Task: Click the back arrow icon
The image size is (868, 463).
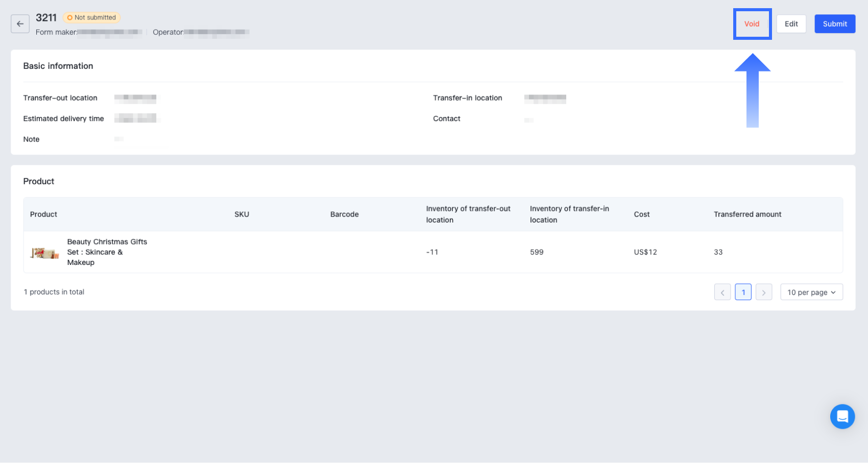Action: click(x=20, y=24)
